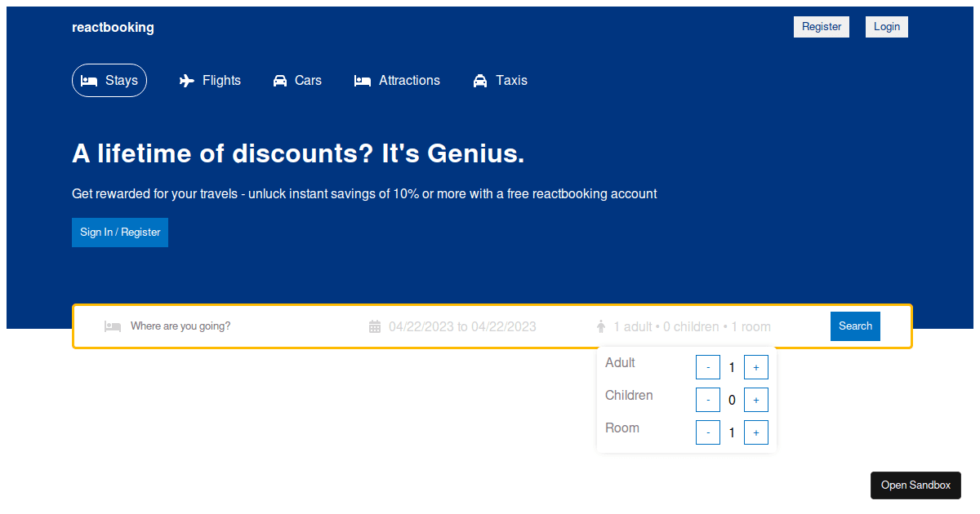Click the calendar icon in search bar
The height and width of the screenshot is (514, 980).
pyautogui.click(x=375, y=327)
